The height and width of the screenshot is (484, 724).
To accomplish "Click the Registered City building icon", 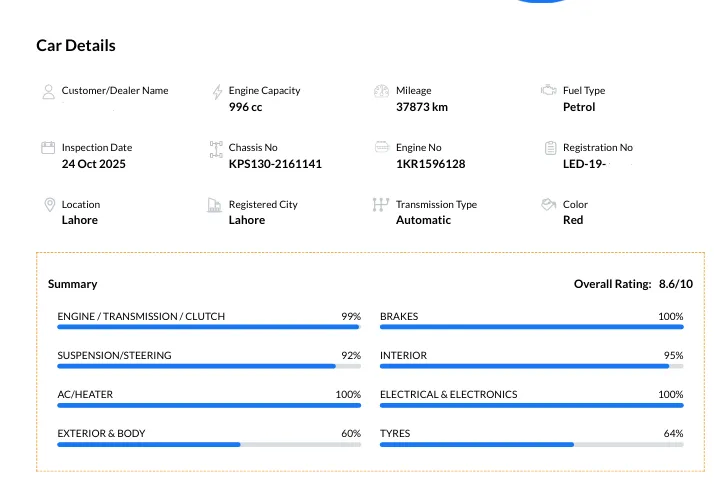I will [x=214, y=205].
